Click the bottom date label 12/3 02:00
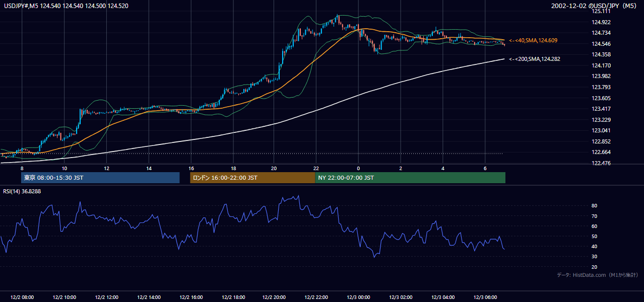The height and width of the screenshot is (302, 644). pos(401,297)
